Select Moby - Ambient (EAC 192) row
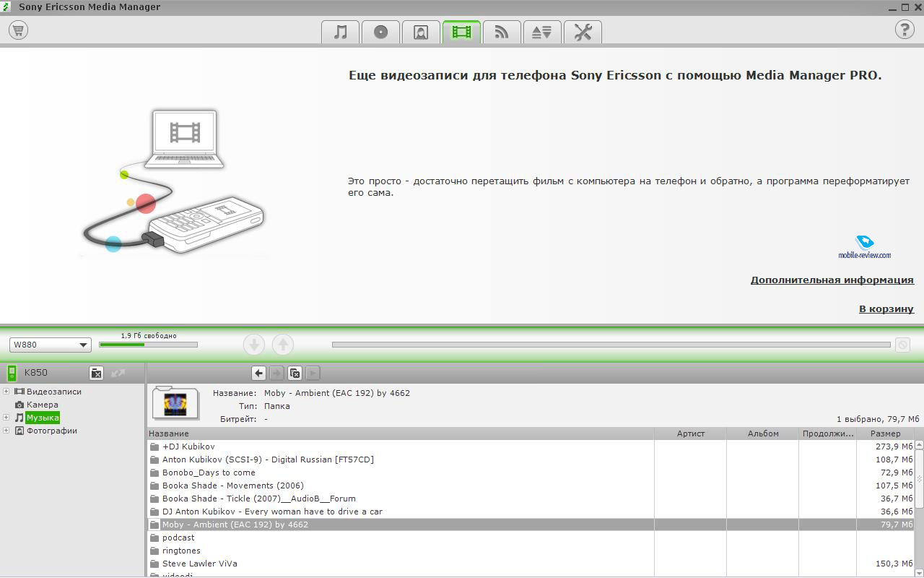 531,525
